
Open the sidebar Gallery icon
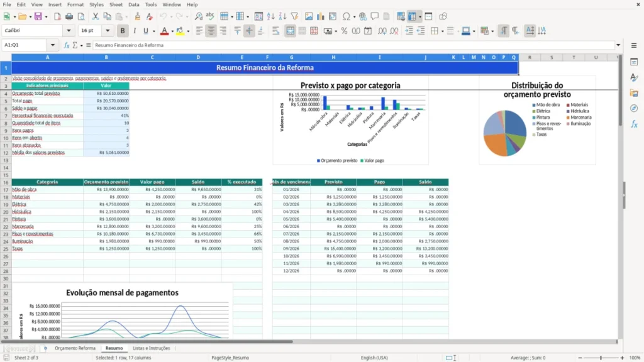click(634, 93)
